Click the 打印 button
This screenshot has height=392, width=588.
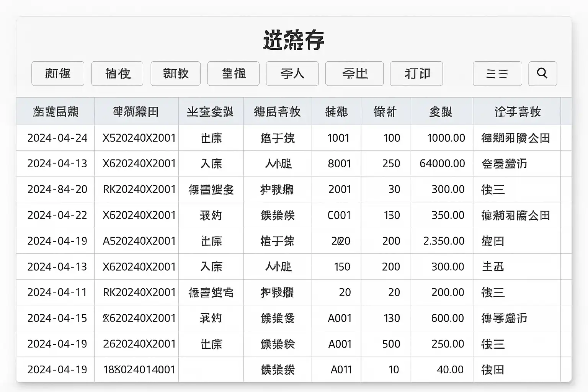tap(416, 73)
